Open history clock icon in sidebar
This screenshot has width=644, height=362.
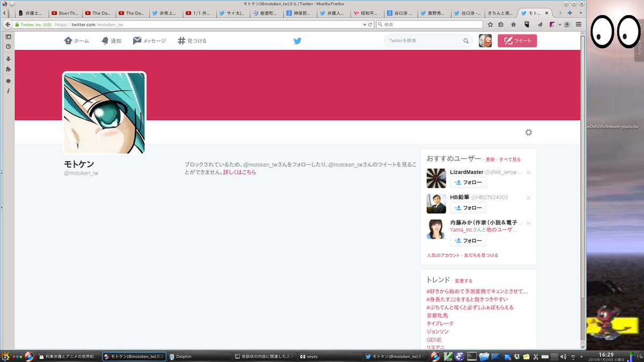point(8,47)
